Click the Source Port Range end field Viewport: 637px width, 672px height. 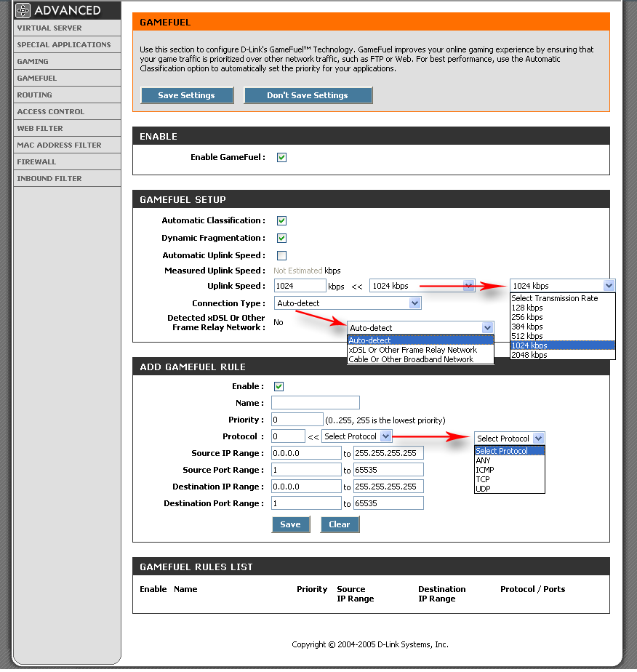pyautogui.click(x=388, y=470)
